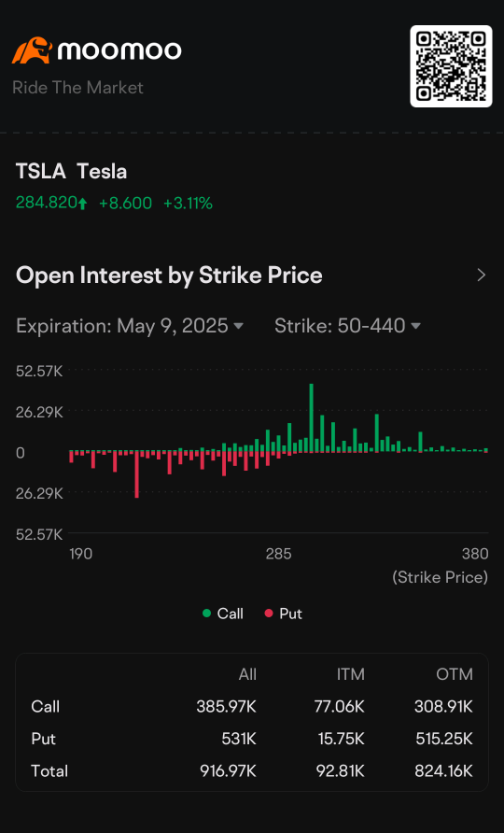
Task: Click the longest red put bar
Action: coord(136,474)
